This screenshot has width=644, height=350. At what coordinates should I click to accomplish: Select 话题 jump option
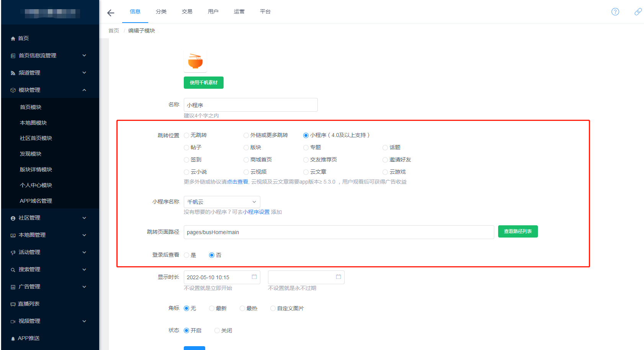point(385,148)
